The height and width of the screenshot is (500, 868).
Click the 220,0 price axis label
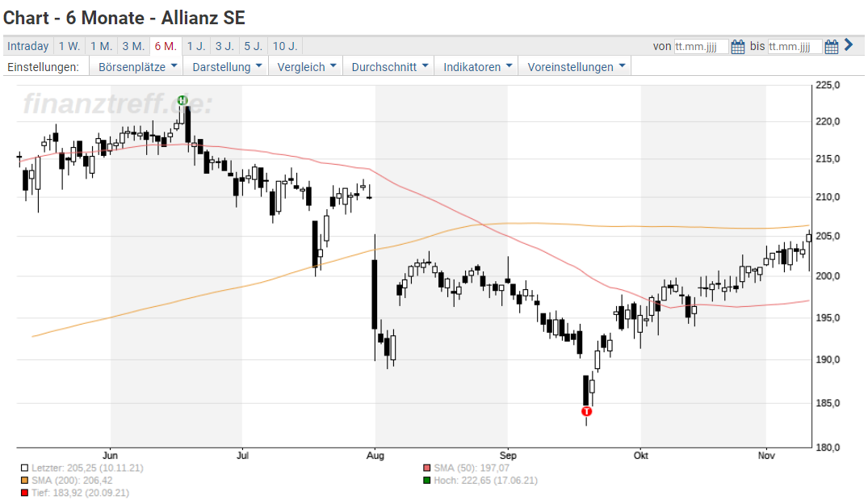pyautogui.click(x=828, y=121)
